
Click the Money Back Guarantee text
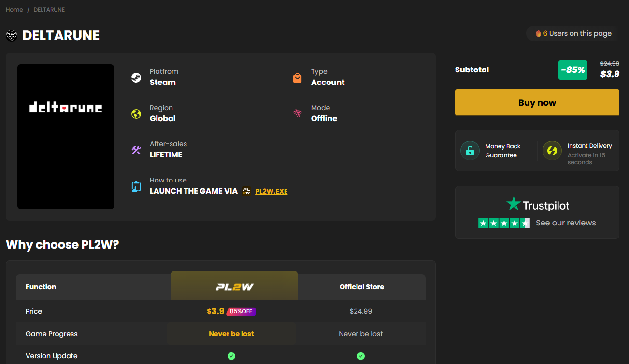point(503,151)
